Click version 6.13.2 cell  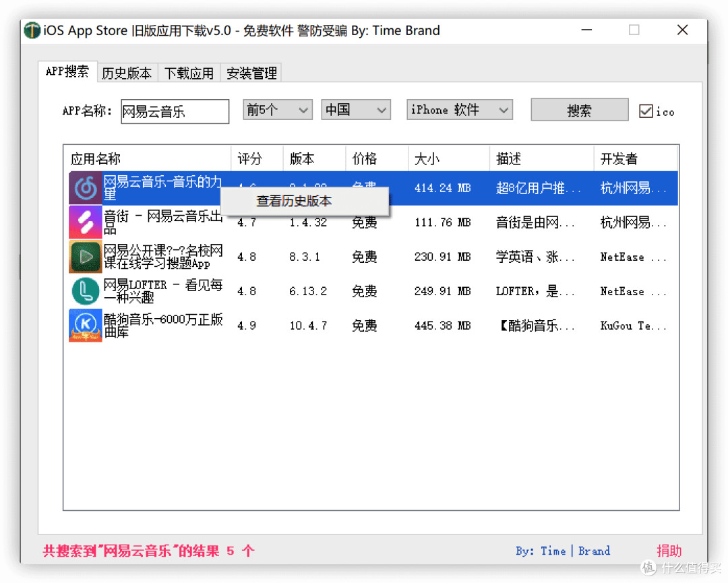click(x=308, y=291)
